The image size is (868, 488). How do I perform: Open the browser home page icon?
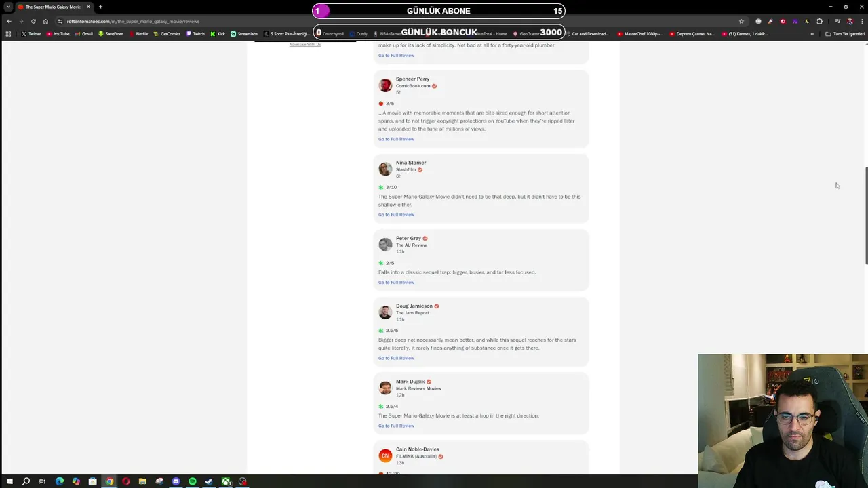pos(45,21)
